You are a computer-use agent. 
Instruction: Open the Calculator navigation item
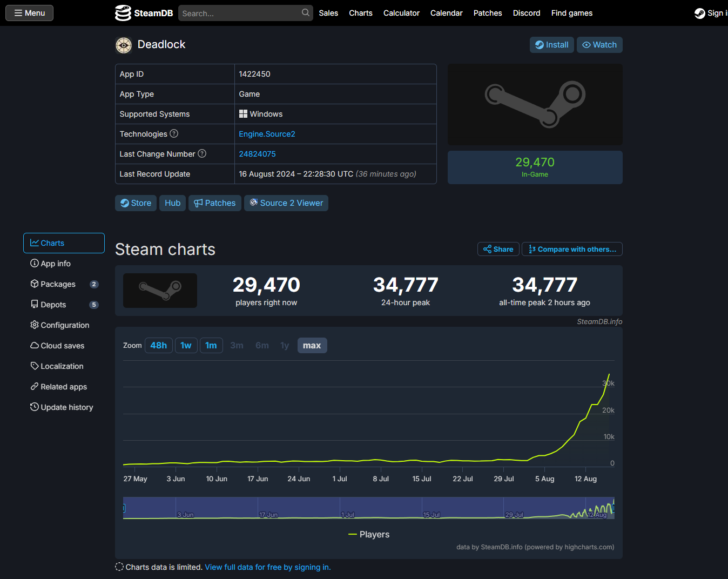click(401, 13)
